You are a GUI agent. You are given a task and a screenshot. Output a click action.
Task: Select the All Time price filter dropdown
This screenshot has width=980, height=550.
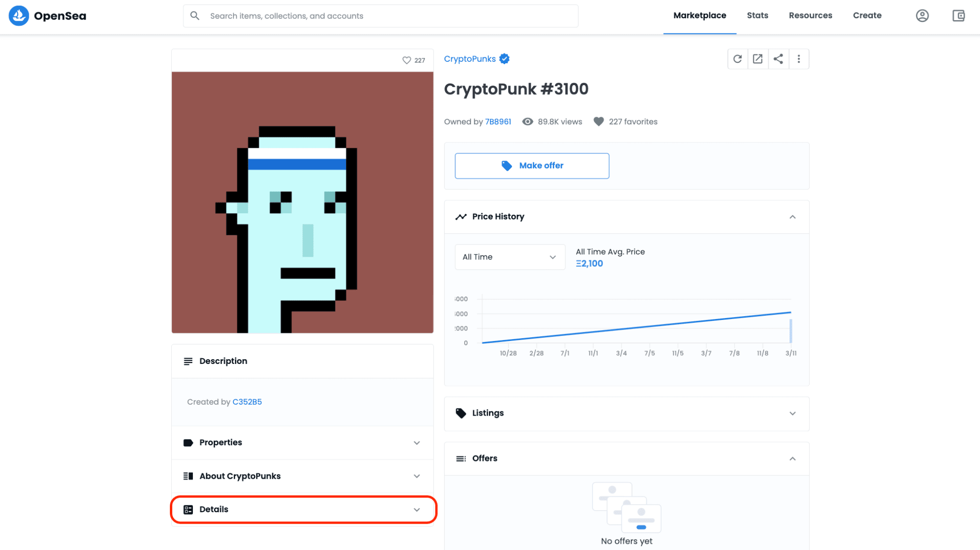tap(508, 257)
